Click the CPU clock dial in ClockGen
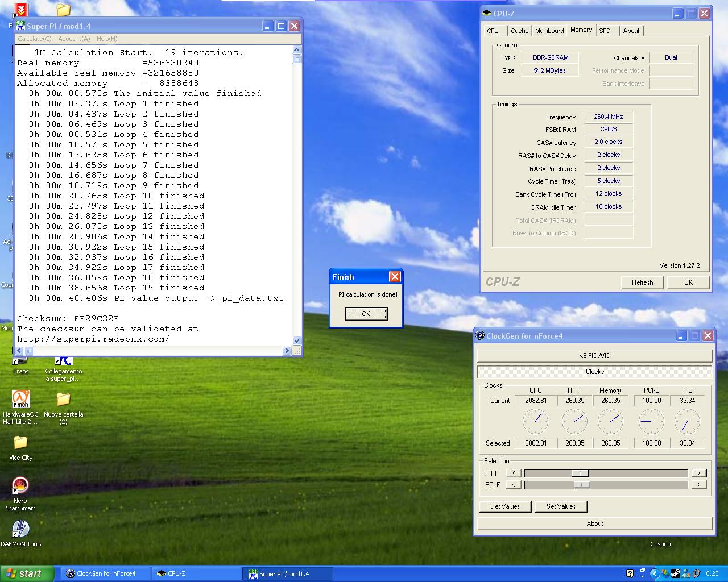 click(x=535, y=422)
